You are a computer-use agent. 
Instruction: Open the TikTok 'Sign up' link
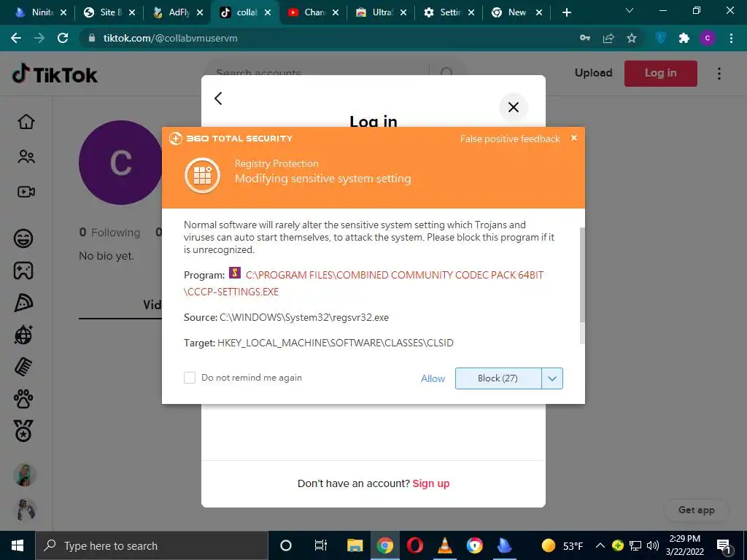[x=430, y=483]
